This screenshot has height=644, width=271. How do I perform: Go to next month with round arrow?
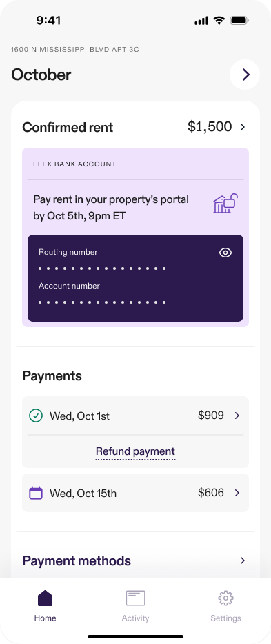click(x=245, y=75)
